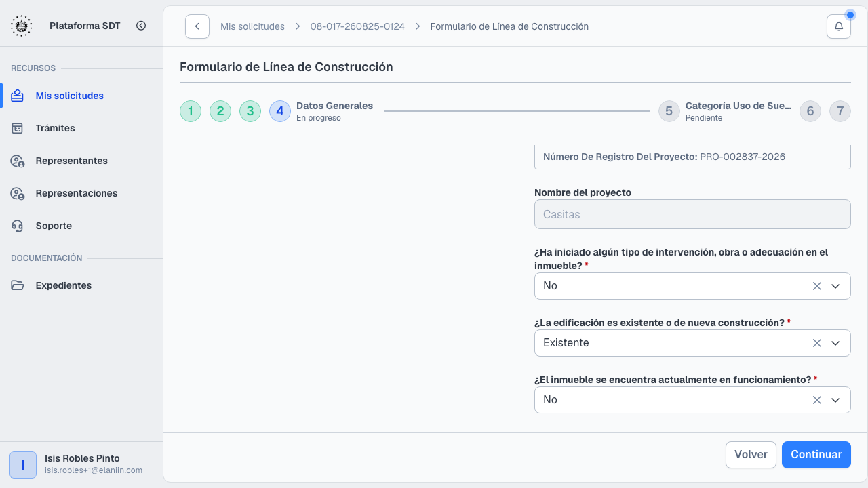Click the Nombre del proyecto field

click(692, 214)
